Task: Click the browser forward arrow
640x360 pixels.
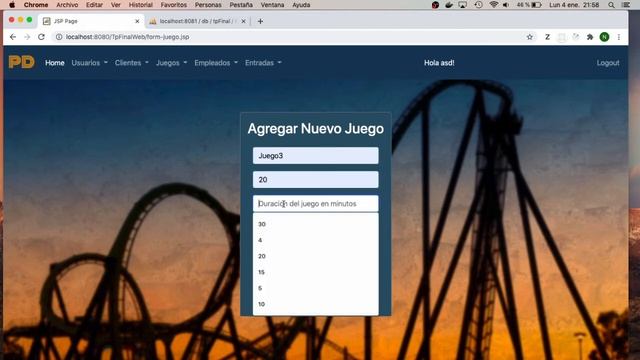Action: pos(27,37)
